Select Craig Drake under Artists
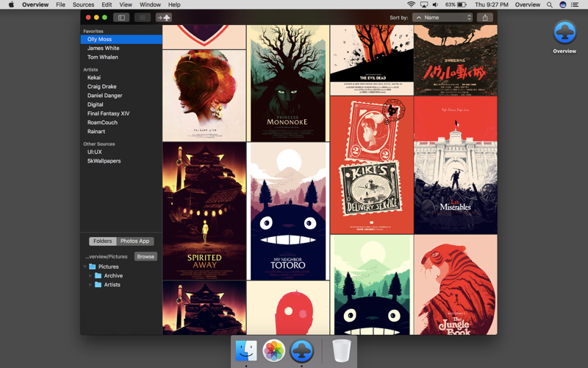Image resolution: width=588 pixels, height=368 pixels. click(121, 86)
